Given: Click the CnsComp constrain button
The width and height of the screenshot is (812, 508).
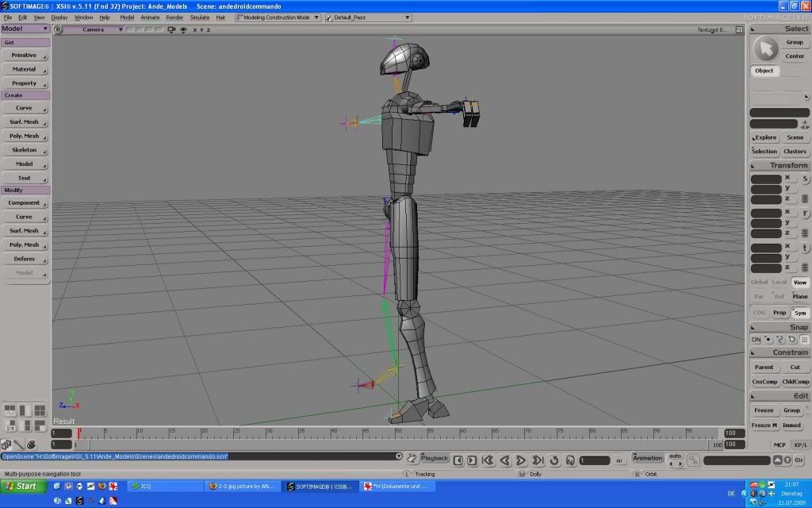Looking at the screenshot, I should (x=764, y=382).
